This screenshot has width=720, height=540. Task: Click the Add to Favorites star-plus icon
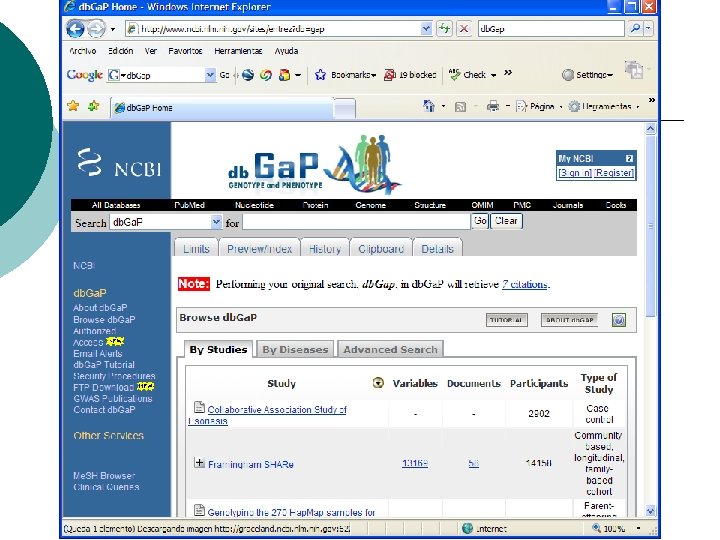[94, 107]
